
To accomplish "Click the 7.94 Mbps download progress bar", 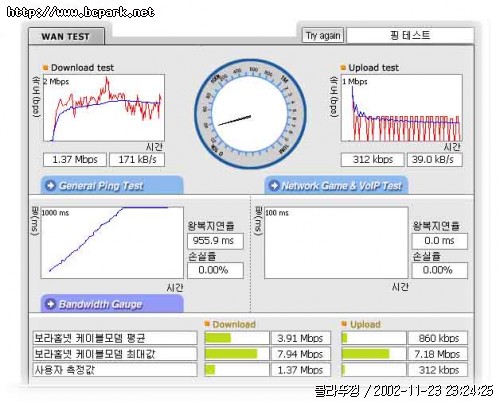I will click(x=237, y=354).
